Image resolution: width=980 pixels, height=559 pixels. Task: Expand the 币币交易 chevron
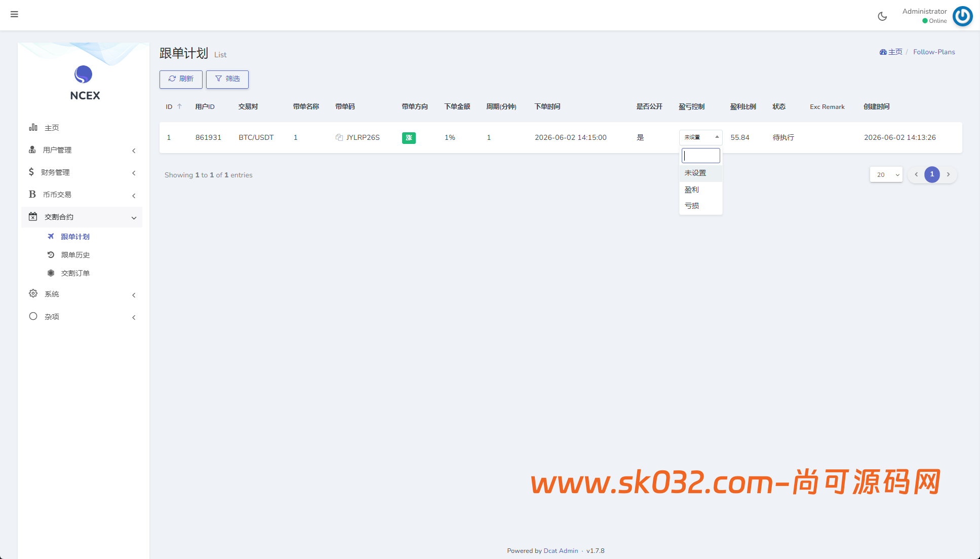coord(134,196)
